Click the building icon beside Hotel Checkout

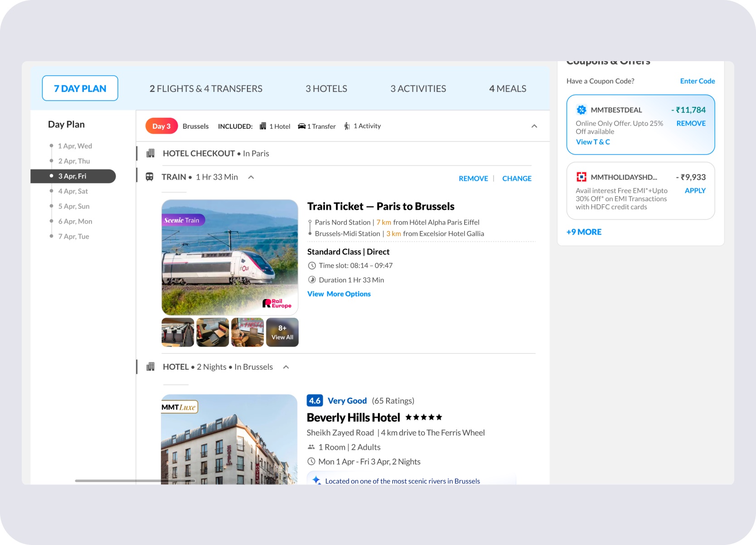coord(150,154)
